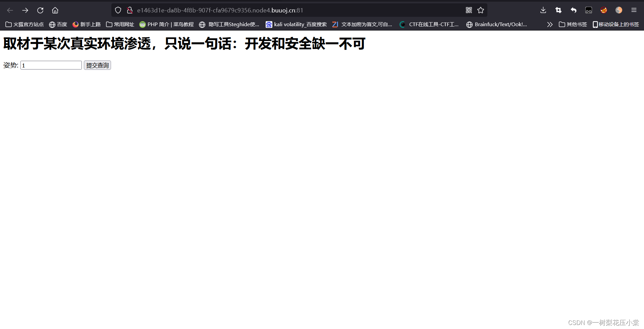This screenshot has height=329, width=644.
Task: Open the 百度 bookmark
Action: (x=58, y=25)
